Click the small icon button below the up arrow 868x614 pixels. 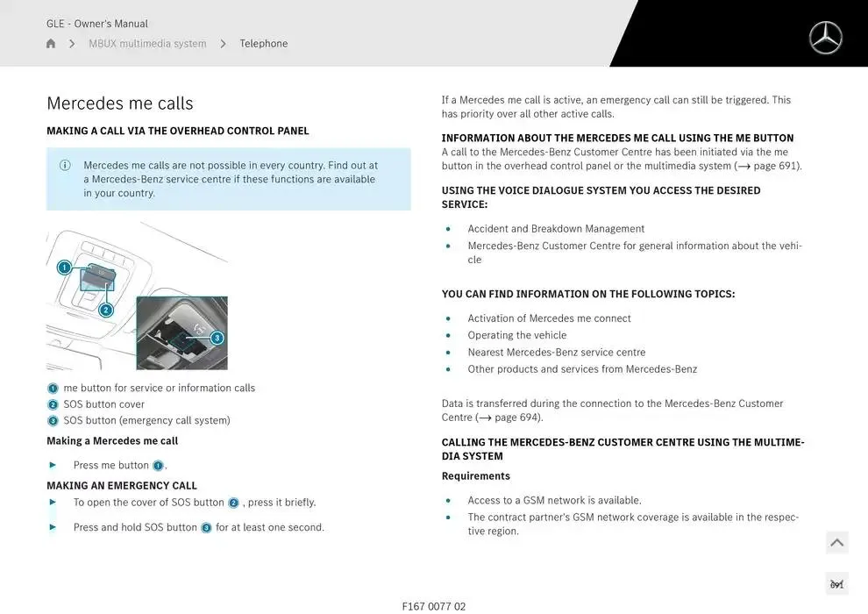(x=836, y=583)
